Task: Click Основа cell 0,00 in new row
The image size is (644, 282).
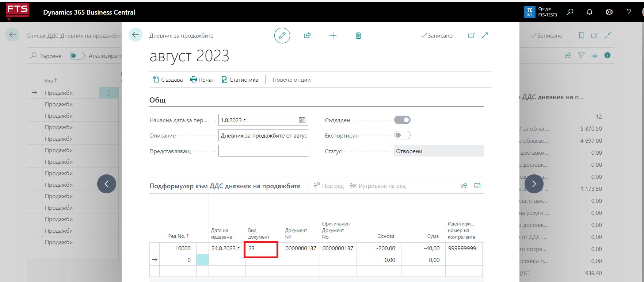Action: (379, 260)
